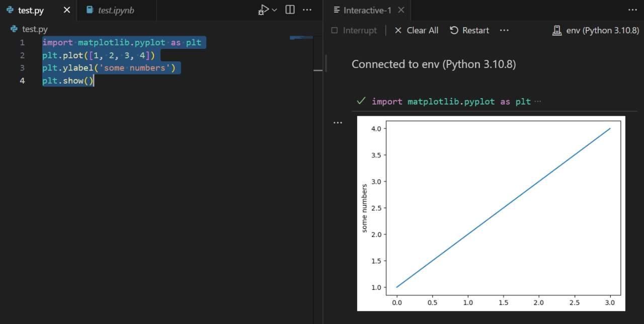644x324 pixels.
Task: Switch to the Interactive-1 tab
Action: [367, 10]
